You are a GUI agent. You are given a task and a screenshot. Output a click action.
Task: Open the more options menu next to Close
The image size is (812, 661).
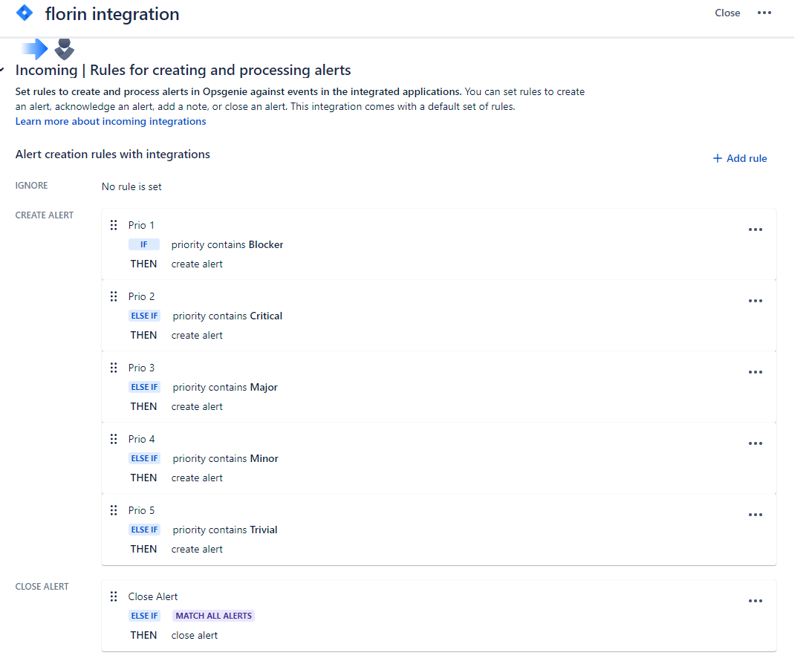click(764, 13)
